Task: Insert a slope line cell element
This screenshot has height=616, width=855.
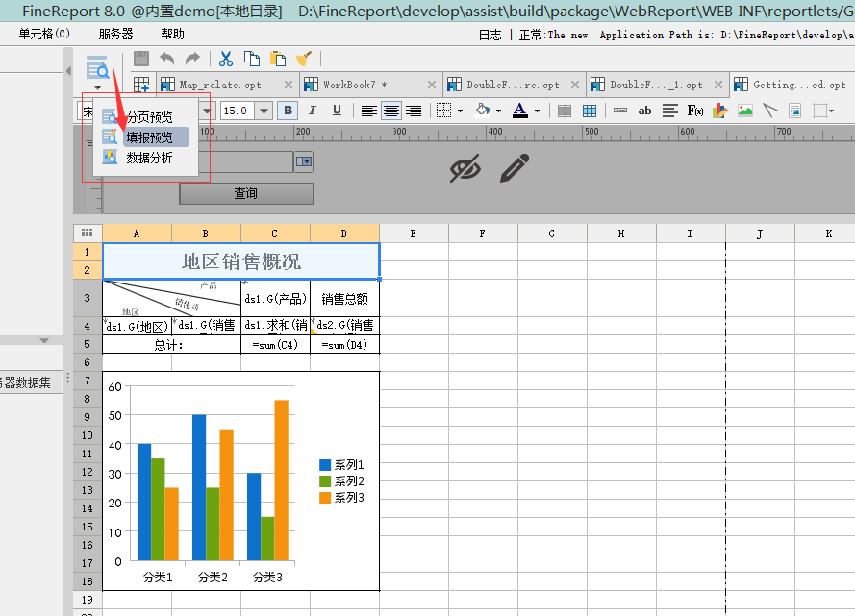Action: [770, 111]
